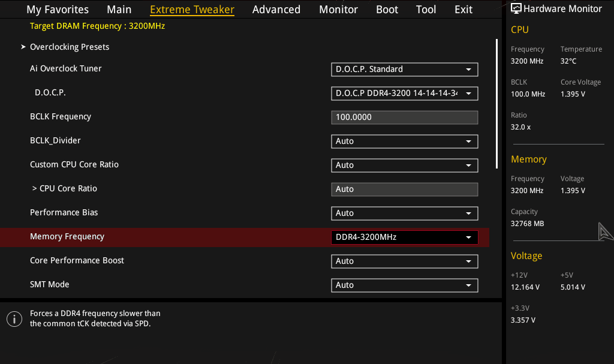
Task: Select the Custom CPU Core Ratio label
Action: tap(74, 164)
